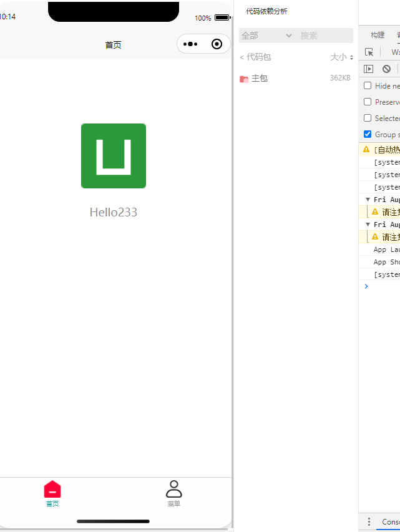Click the 362KB size value

340,78
